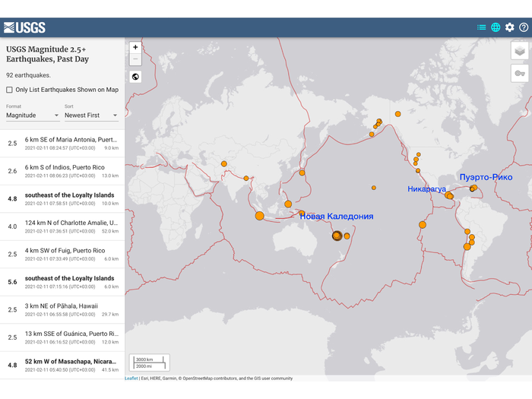Image resolution: width=532 pixels, height=399 pixels.
Task: Zoom in on the map
Action: click(x=135, y=47)
